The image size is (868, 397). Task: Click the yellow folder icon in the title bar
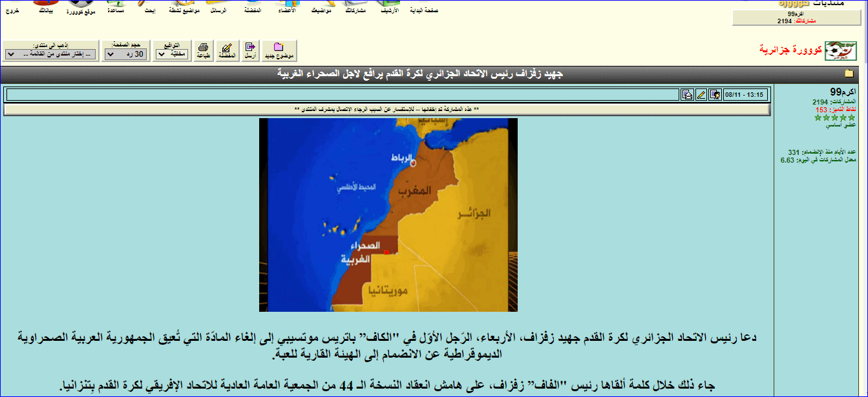point(849,74)
